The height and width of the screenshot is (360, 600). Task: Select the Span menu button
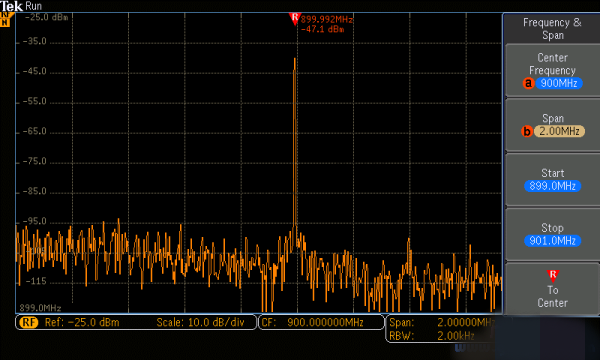(x=552, y=125)
